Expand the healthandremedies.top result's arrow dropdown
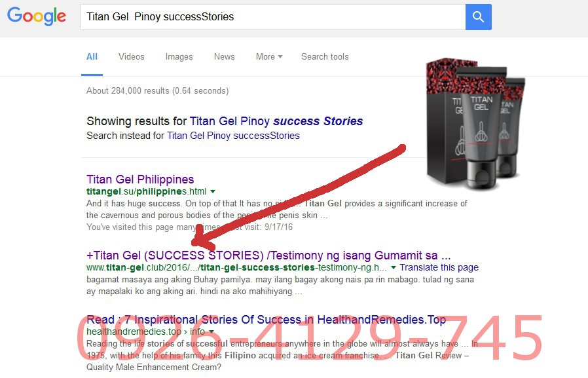This screenshot has width=588, height=378. point(211,332)
